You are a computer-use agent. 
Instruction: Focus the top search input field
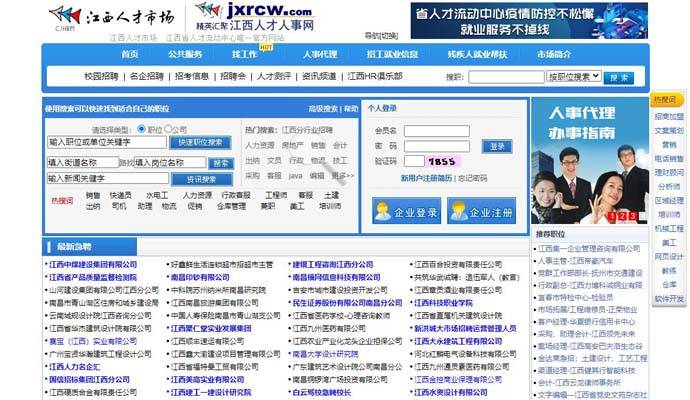point(506,77)
